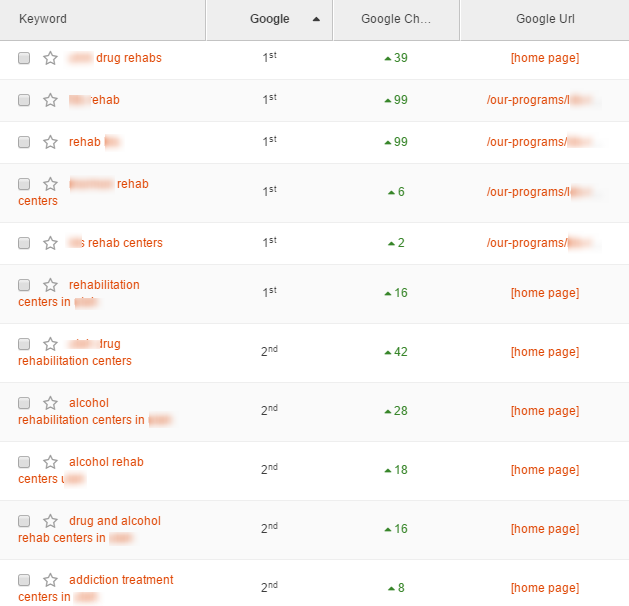The image size is (629, 606).
Task: Click the change value 42
Action: (x=396, y=352)
